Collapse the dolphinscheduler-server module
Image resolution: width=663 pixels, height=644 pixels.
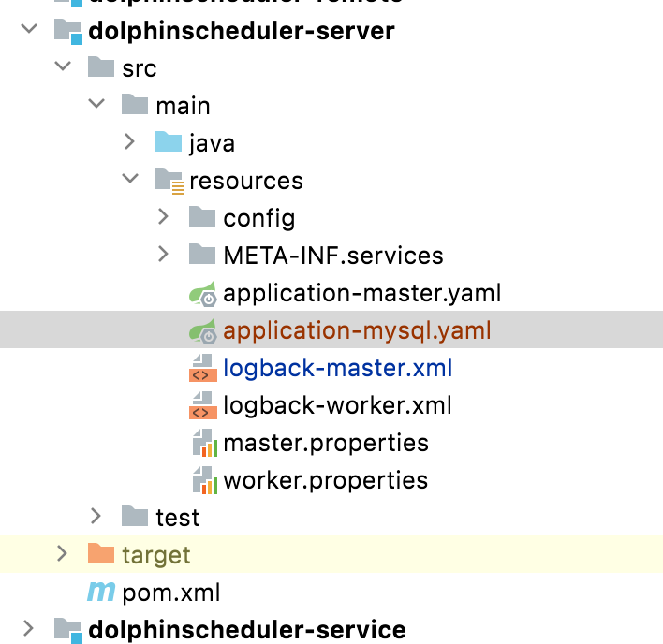[x=29, y=30]
